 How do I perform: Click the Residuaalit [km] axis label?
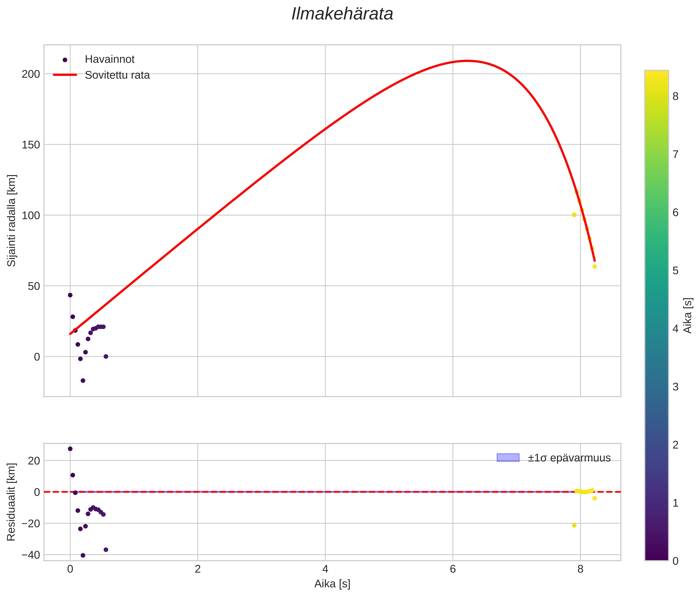[x=11, y=502]
